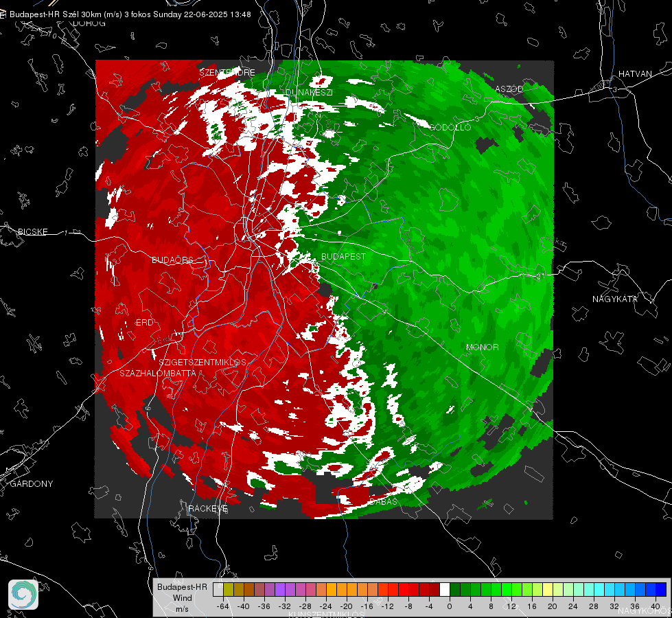Click the -36 tick label on the legend

(264, 606)
